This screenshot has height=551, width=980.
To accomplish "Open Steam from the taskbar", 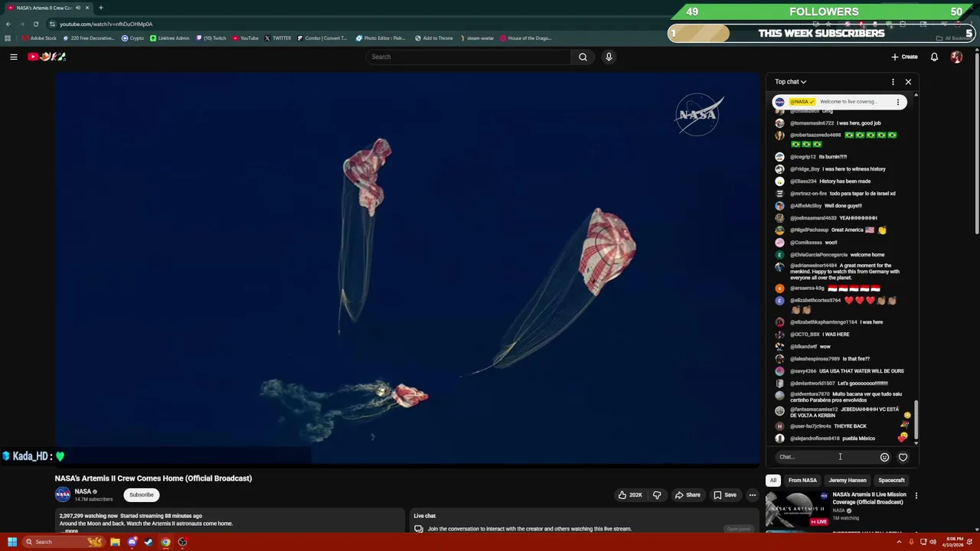I will point(149,542).
